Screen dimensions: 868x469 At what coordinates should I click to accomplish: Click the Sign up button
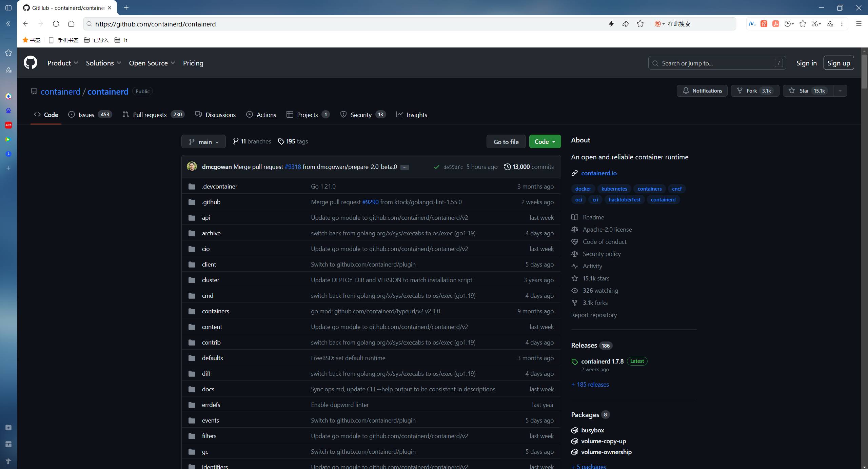(x=839, y=63)
